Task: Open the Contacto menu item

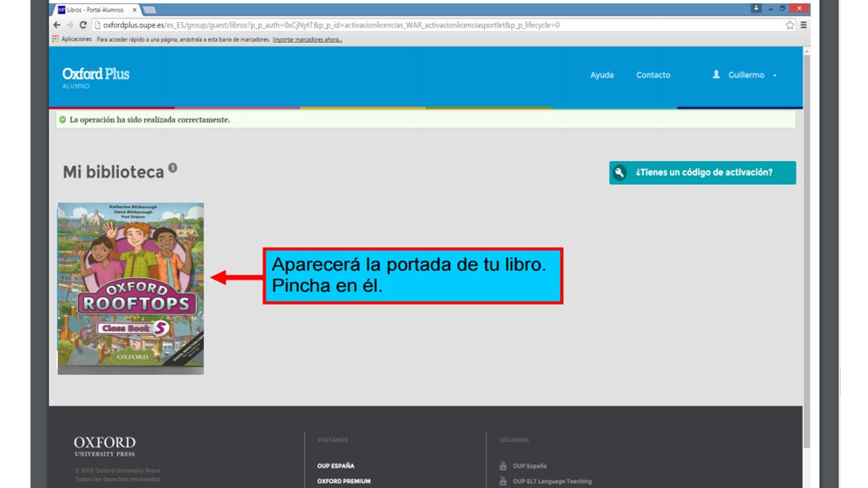Action: 653,75
